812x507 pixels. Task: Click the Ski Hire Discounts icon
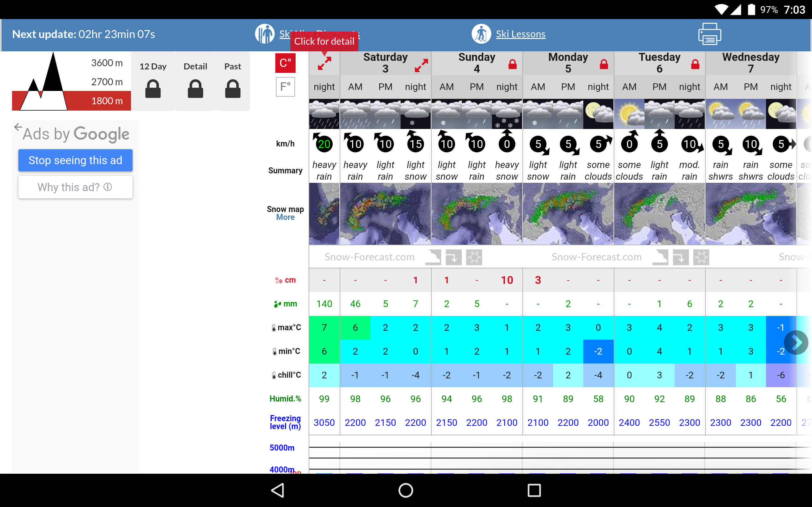pos(265,34)
